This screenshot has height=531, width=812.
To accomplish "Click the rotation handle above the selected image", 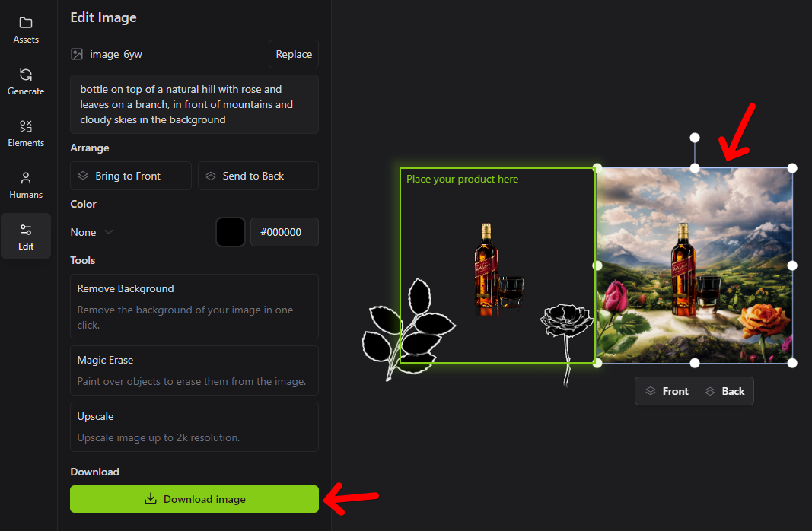I will [695, 138].
